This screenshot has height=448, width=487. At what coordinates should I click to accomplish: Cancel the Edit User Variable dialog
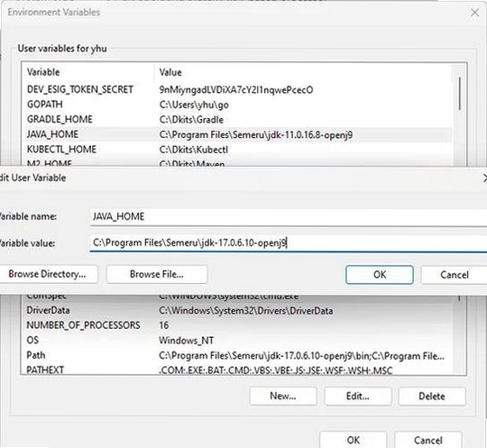[x=454, y=274]
